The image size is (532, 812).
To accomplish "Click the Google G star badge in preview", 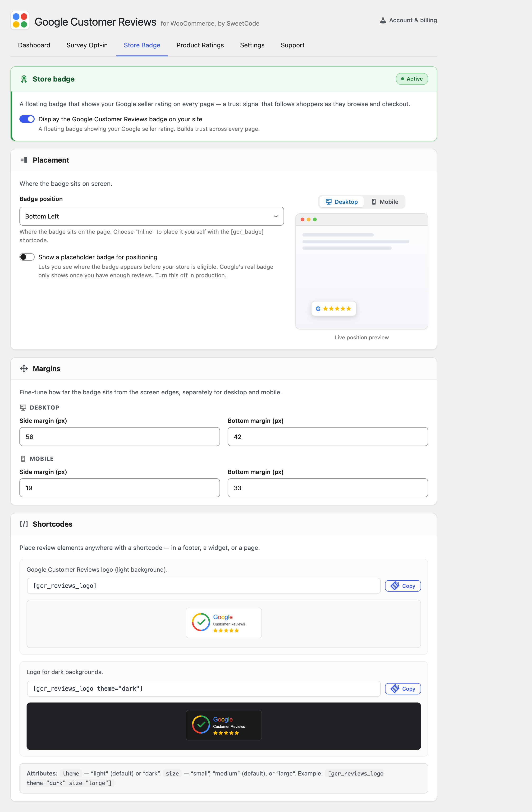I will click(x=333, y=308).
